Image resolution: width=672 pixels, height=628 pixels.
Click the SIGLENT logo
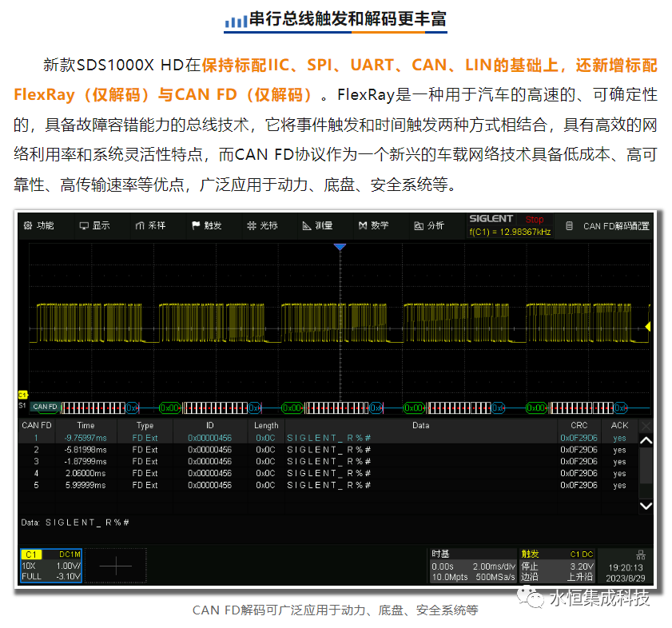(491, 219)
